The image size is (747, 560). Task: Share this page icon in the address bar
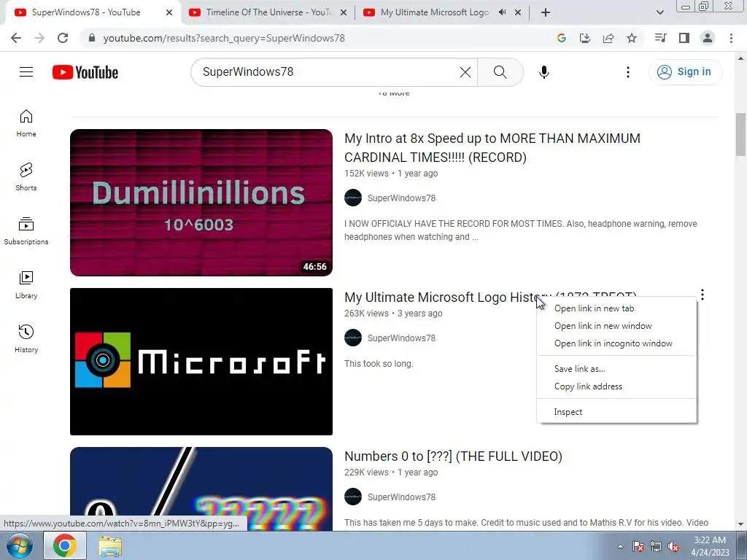point(608,38)
